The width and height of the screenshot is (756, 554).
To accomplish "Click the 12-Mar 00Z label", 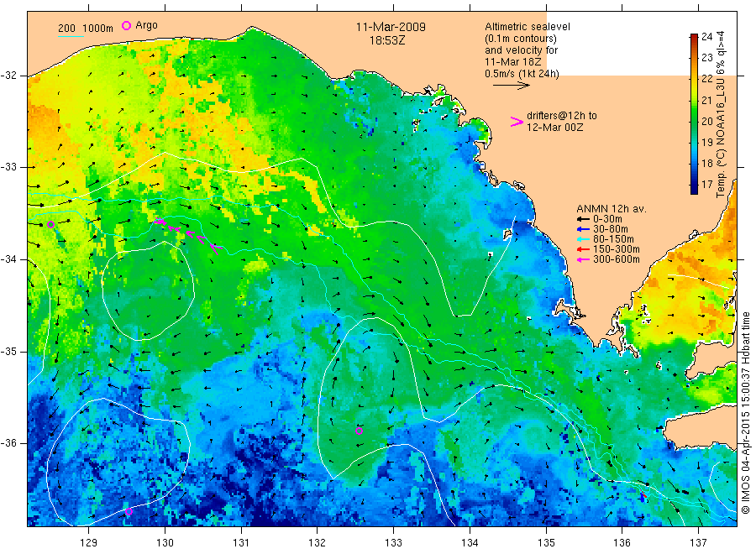I will 554,128.
